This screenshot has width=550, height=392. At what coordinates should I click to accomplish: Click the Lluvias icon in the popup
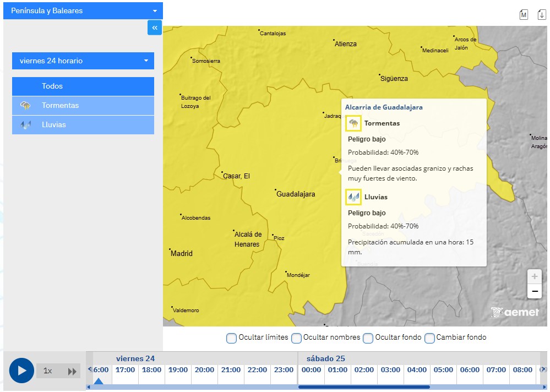(x=353, y=197)
